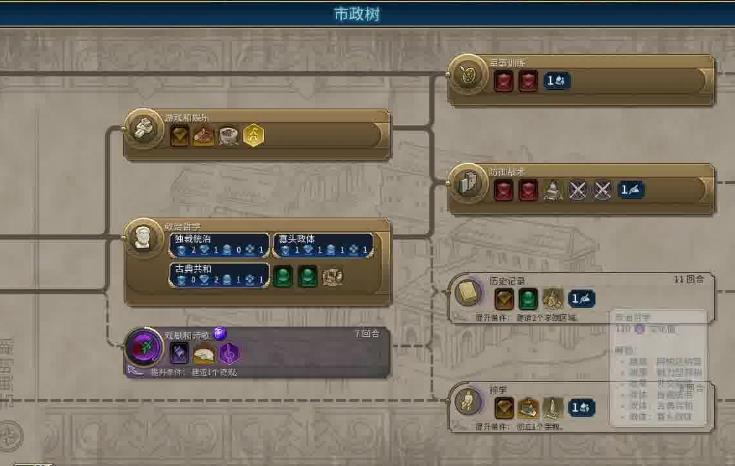735x466 pixels.
Task: Select first crossed swords unit icon
Action: pos(577,190)
